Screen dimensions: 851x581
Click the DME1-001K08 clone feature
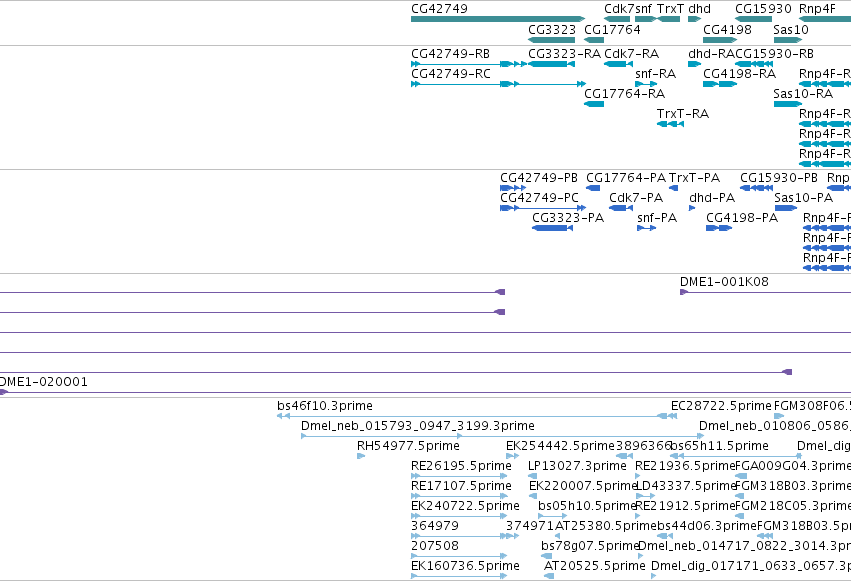[765, 292]
